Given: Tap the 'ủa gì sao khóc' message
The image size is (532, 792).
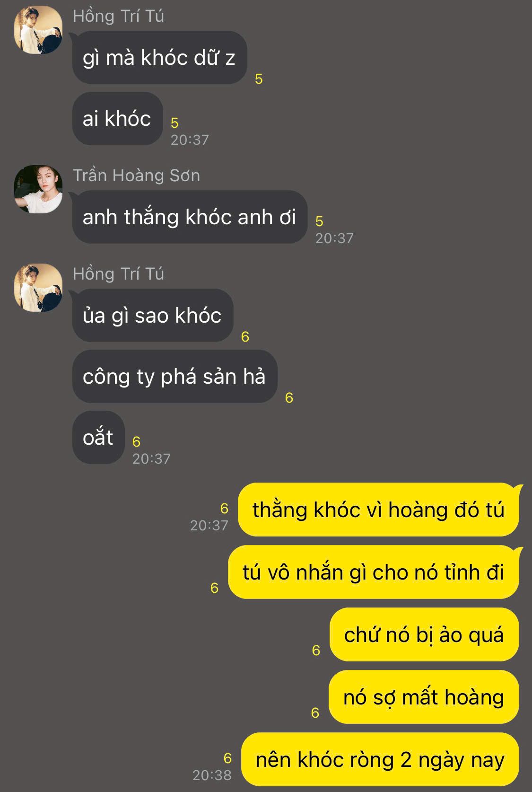Looking at the screenshot, I should pyautogui.click(x=152, y=316).
